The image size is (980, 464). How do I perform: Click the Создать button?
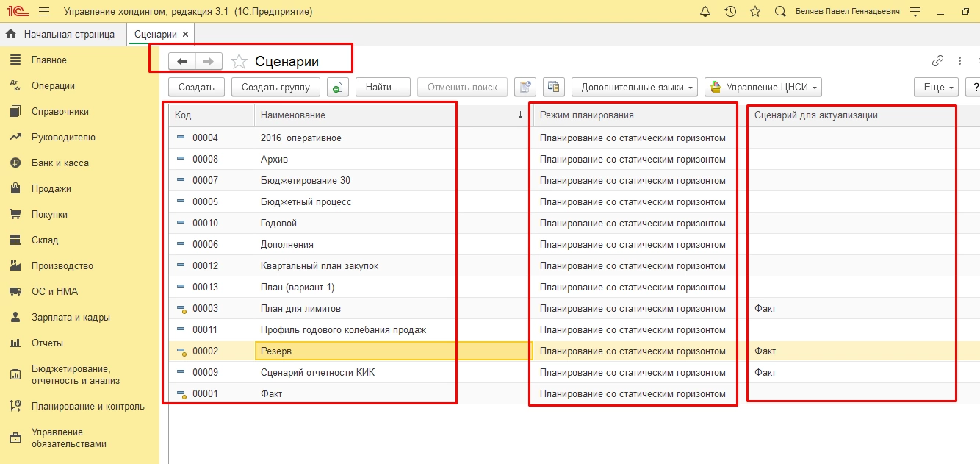tap(196, 87)
